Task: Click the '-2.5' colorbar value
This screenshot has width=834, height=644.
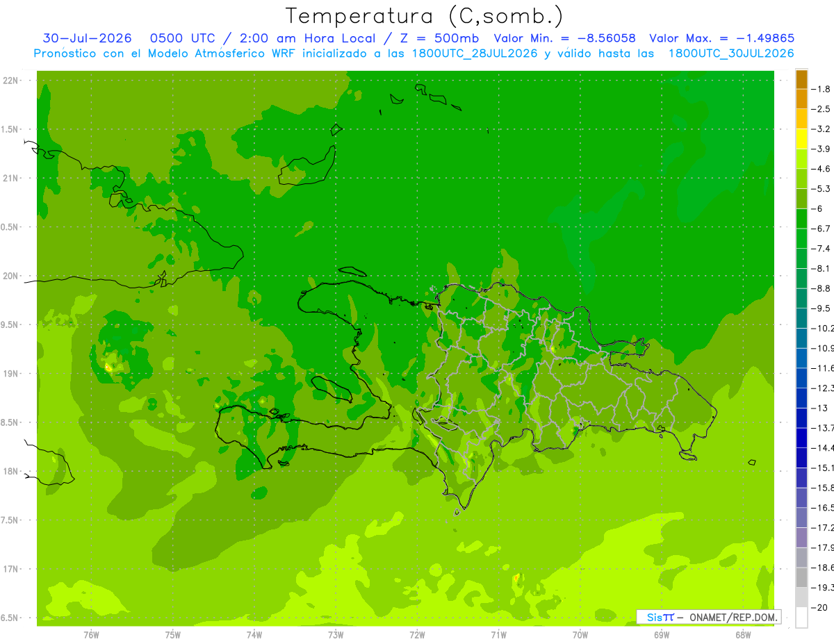Action: [821, 109]
